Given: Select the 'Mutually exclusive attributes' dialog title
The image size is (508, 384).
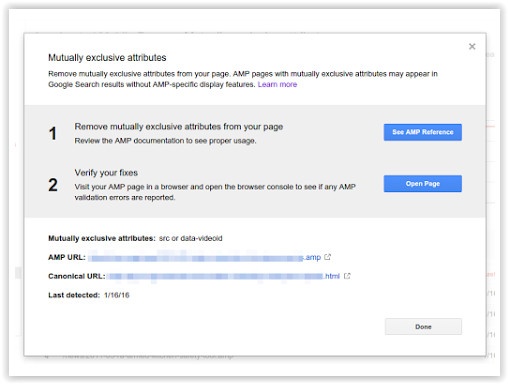Looking at the screenshot, I should 107,57.
